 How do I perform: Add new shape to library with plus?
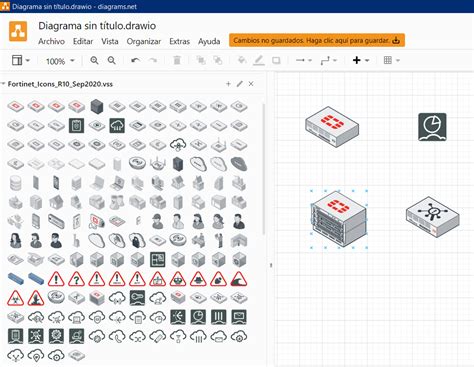(228, 84)
